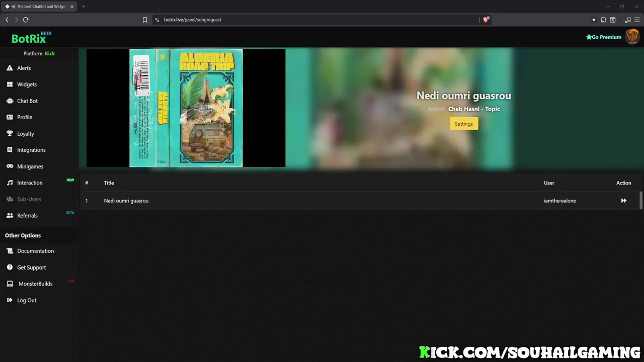Click the Profile card icon

[x=10, y=117]
